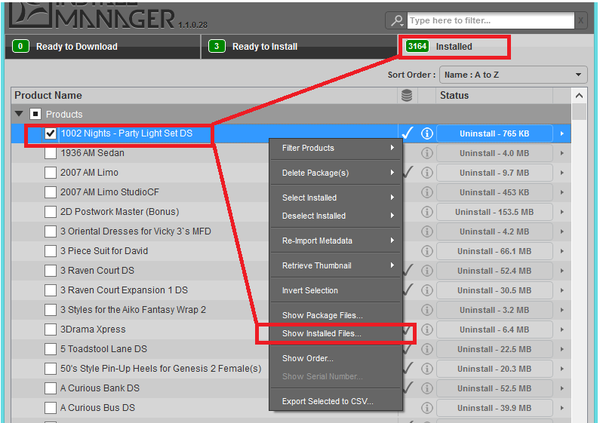Image resolution: width=600 pixels, height=423 pixels.
Task: Click Uninstall - 66.1 MB button
Action: click(494, 251)
